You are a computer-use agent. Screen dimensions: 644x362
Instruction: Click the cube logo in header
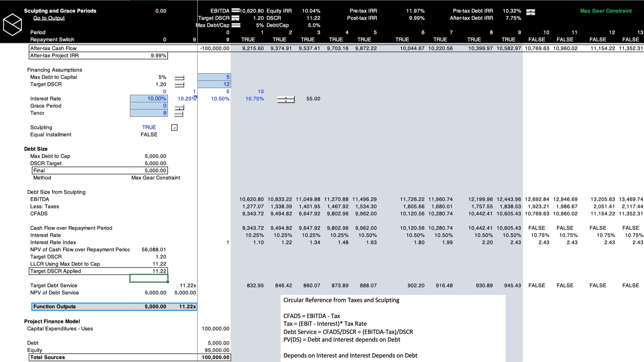12,25
